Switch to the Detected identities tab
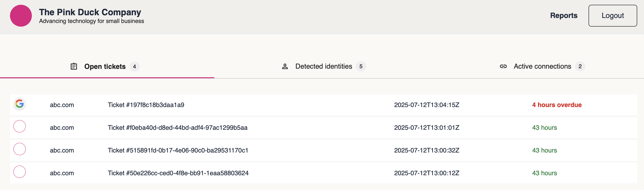The image size is (644, 190). 324,67
